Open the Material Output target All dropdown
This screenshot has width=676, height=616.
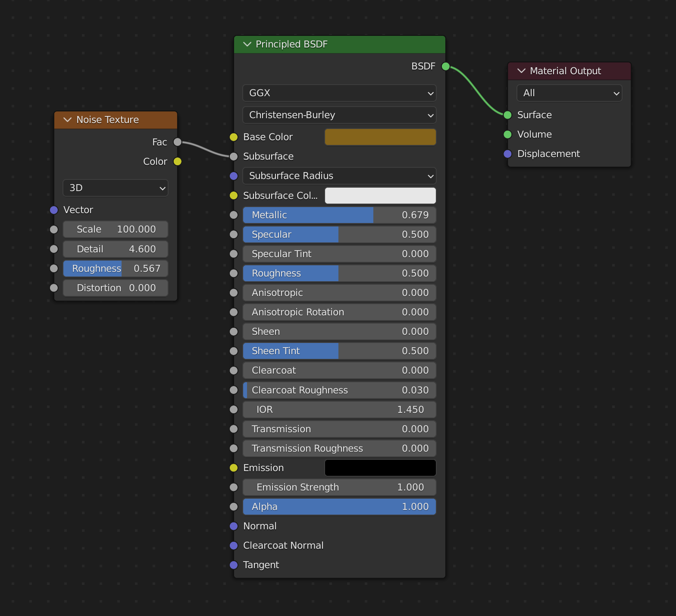coord(569,93)
